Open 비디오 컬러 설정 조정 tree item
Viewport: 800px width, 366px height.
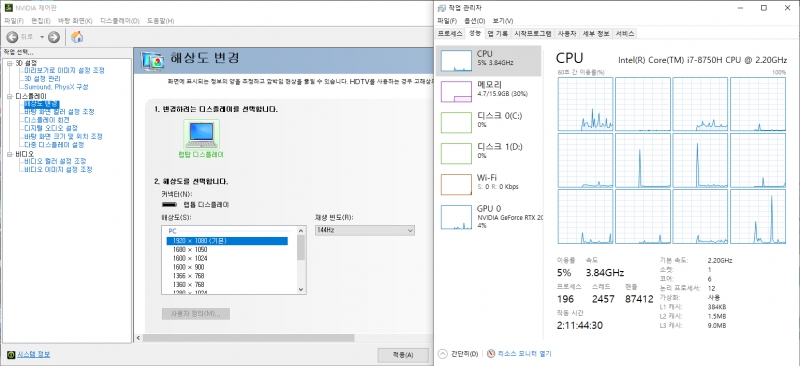[55, 161]
